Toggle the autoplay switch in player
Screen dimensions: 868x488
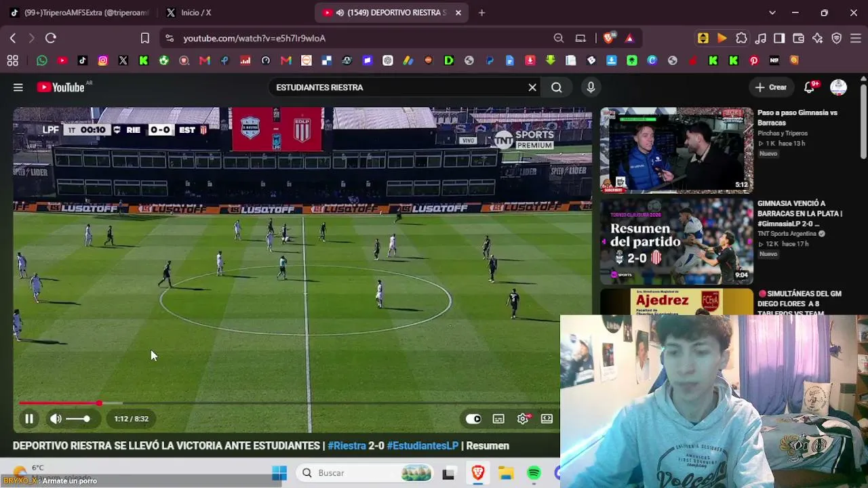coord(473,419)
